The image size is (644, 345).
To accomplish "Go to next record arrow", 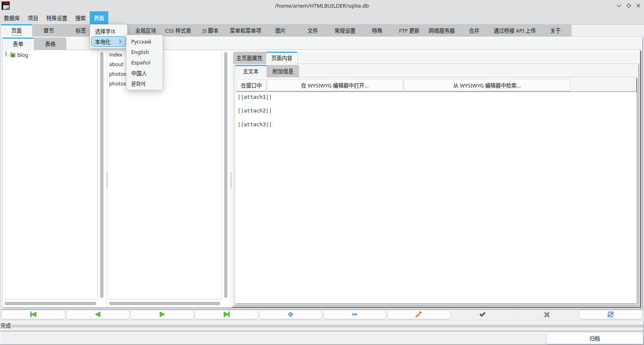I will 162,314.
